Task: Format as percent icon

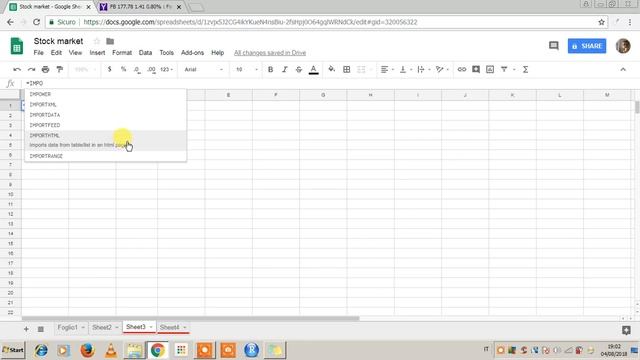Action: click(123, 69)
